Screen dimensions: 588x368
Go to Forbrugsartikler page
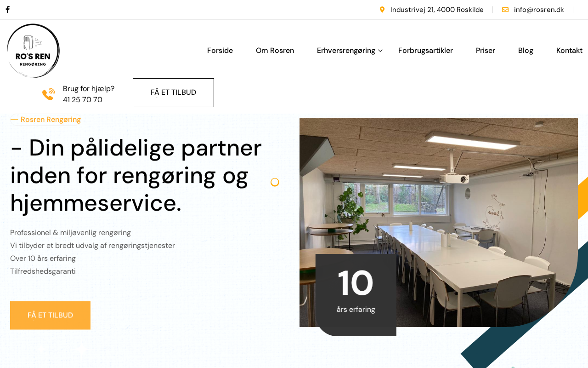pyautogui.click(x=425, y=51)
